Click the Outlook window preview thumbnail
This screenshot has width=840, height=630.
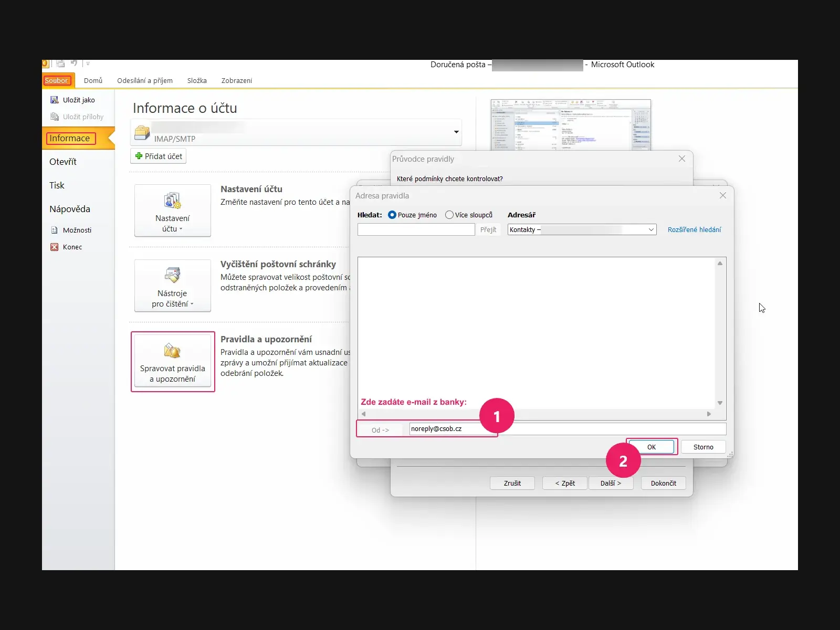tap(571, 125)
